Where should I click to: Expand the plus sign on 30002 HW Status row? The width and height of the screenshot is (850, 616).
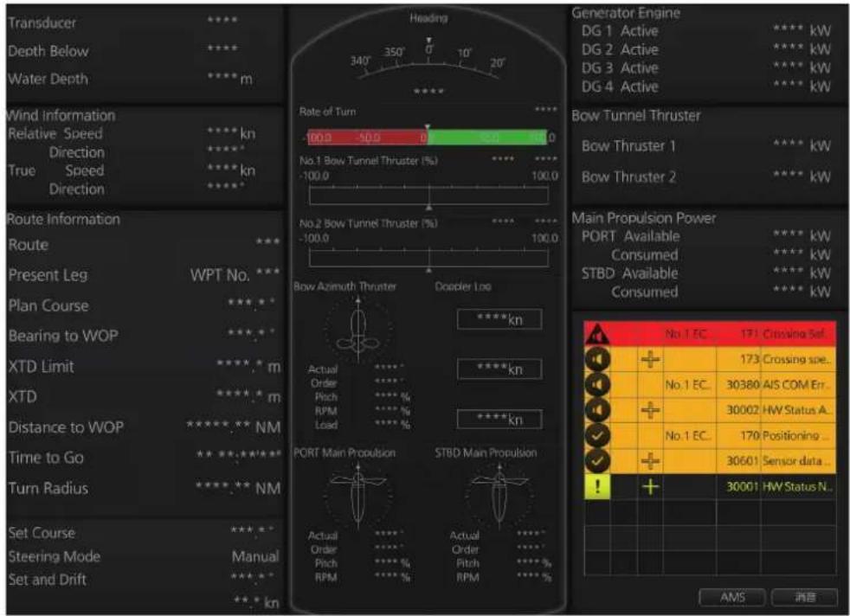click(650, 410)
